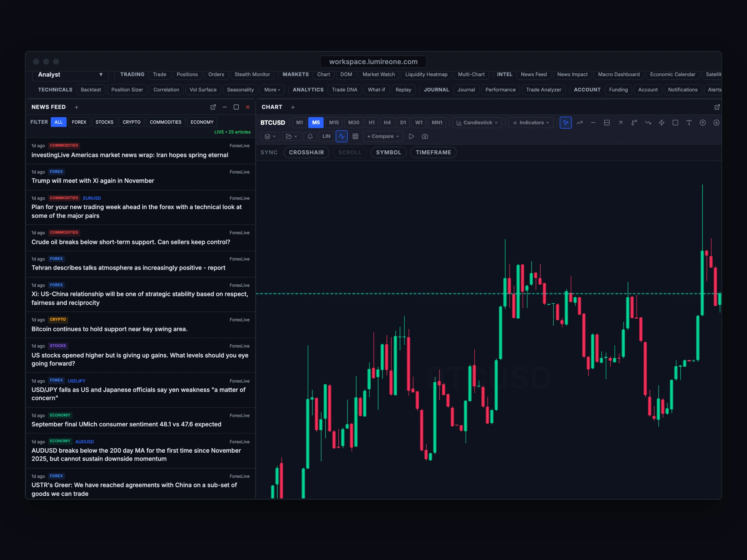Image resolution: width=747 pixels, height=560 pixels.
Task: Select the text annotation tool
Action: (x=689, y=123)
